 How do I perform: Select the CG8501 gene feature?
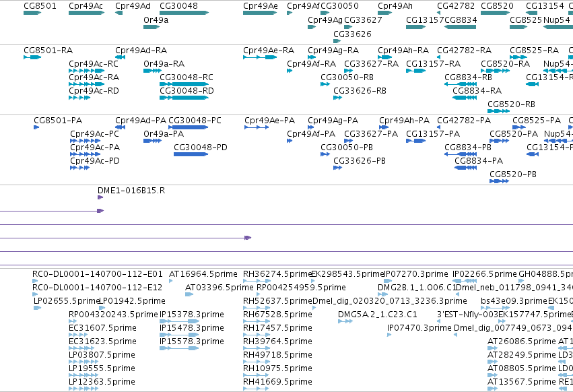32,13
